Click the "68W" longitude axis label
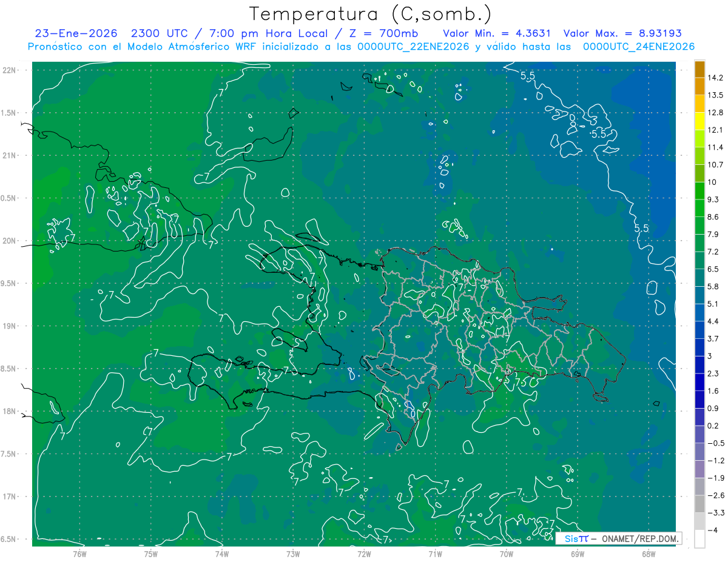The height and width of the screenshot is (562, 728). [x=648, y=554]
